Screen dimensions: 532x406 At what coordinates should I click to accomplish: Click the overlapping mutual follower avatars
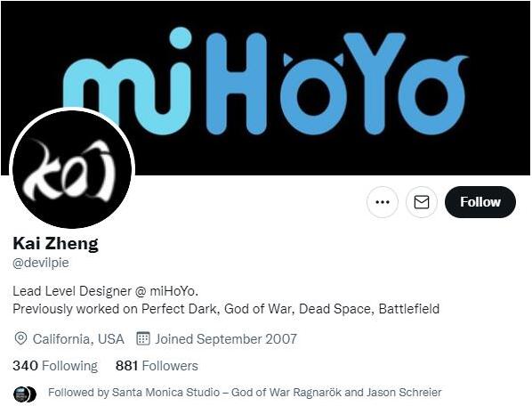click(x=24, y=394)
